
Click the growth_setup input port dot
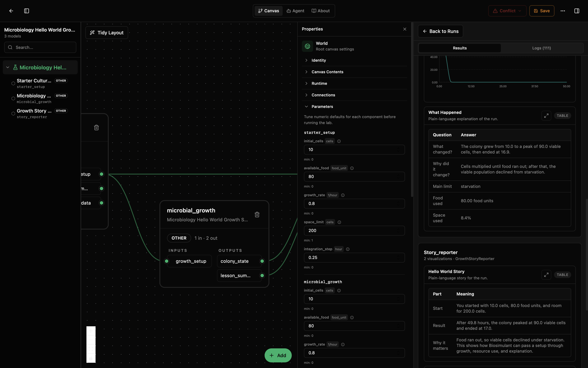click(166, 261)
